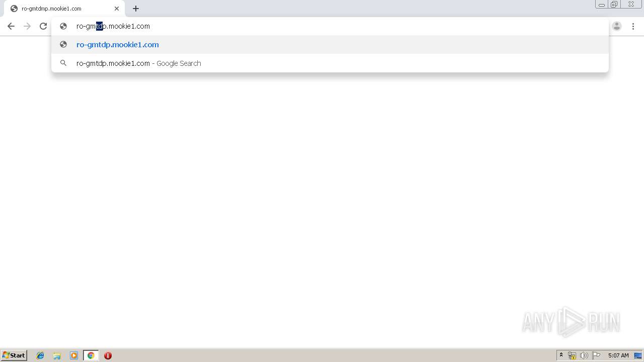Choose the Google Search suggestion row

[330, 63]
